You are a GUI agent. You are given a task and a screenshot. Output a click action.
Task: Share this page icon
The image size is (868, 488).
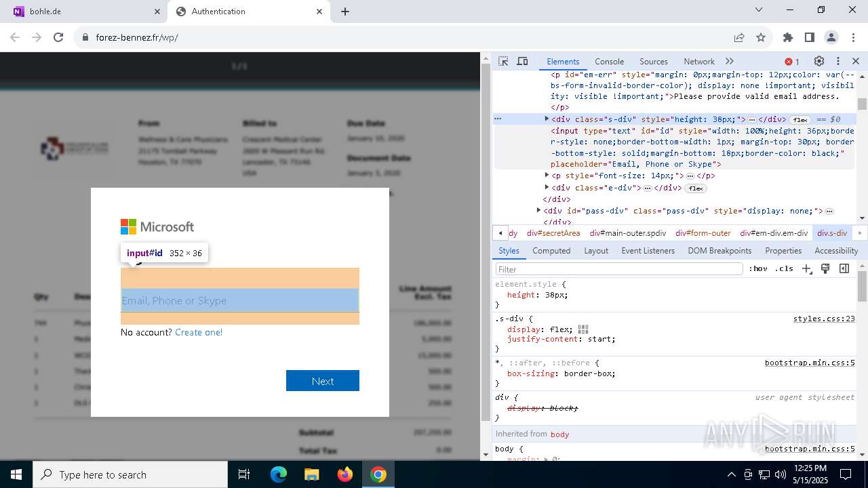click(739, 37)
